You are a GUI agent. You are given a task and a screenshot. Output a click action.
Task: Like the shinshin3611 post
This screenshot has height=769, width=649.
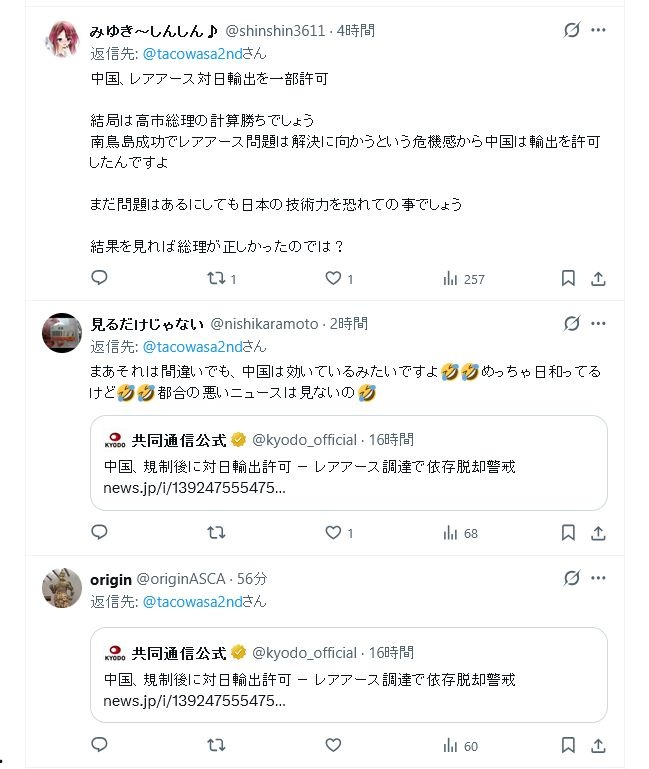pyautogui.click(x=335, y=279)
